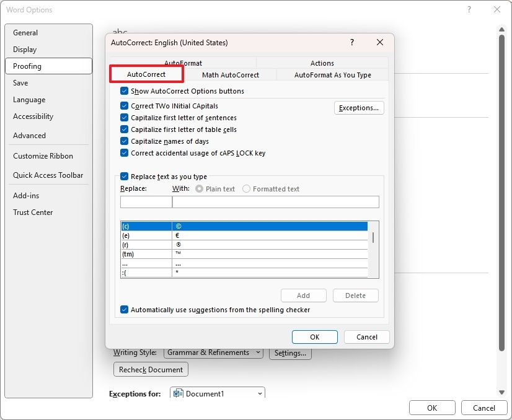The height and width of the screenshot is (420, 512).
Task: Select Advanced in the Word Options sidebar
Action: pyautogui.click(x=29, y=135)
